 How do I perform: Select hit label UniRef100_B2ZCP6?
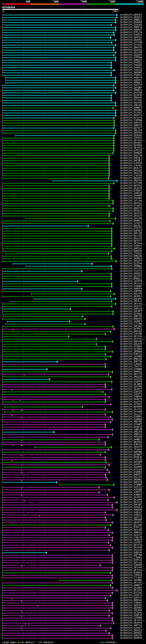131,263
